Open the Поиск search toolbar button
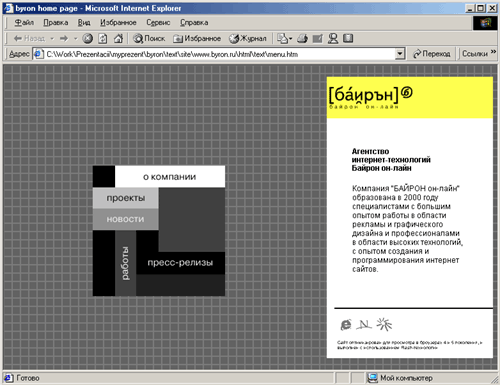The height and width of the screenshot is (385, 500). 149,39
